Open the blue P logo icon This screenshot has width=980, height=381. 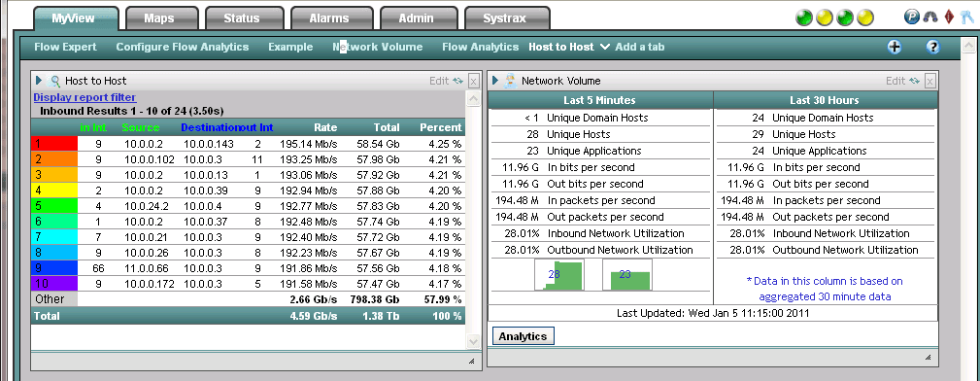tap(911, 17)
